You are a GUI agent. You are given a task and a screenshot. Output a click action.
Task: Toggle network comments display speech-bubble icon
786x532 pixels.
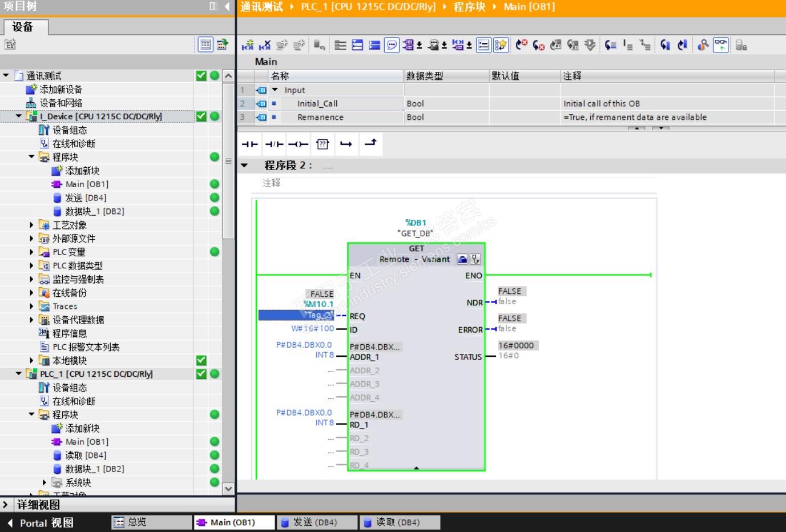(x=392, y=45)
